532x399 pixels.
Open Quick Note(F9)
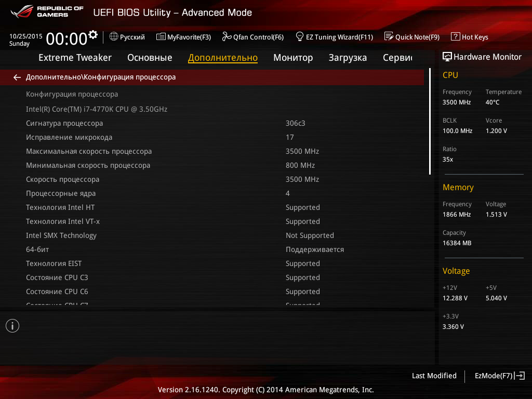pyautogui.click(x=412, y=37)
